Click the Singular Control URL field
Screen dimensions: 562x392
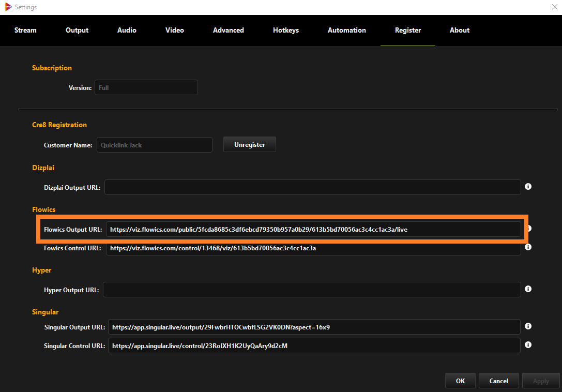pos(314,345)
